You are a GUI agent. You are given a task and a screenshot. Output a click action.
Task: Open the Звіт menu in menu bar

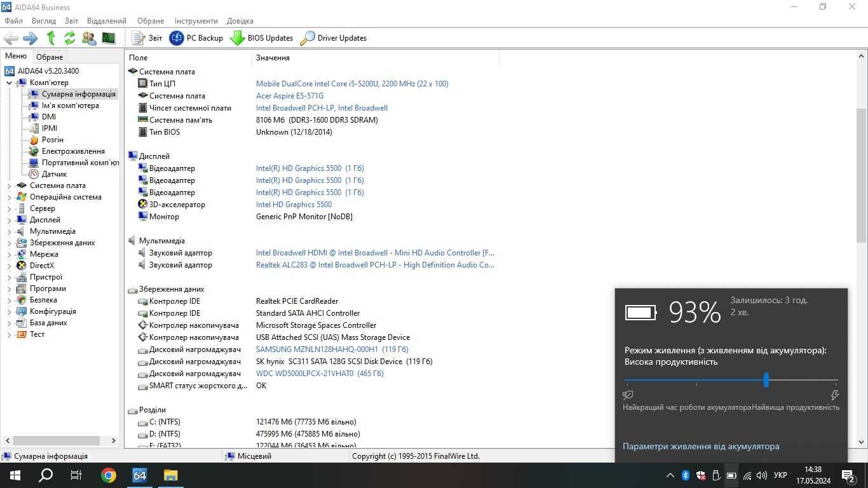point(71,21)
